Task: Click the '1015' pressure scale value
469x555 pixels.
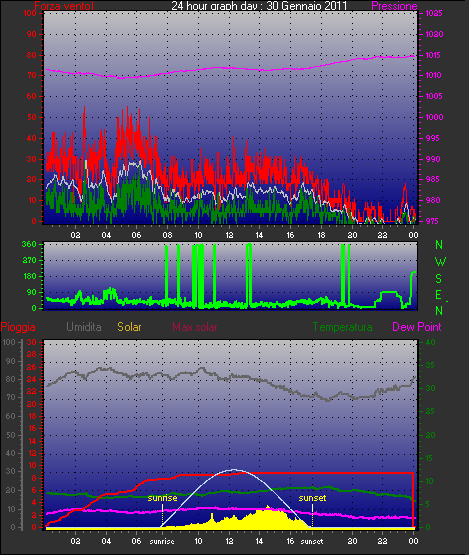Action: coord(433,55)
